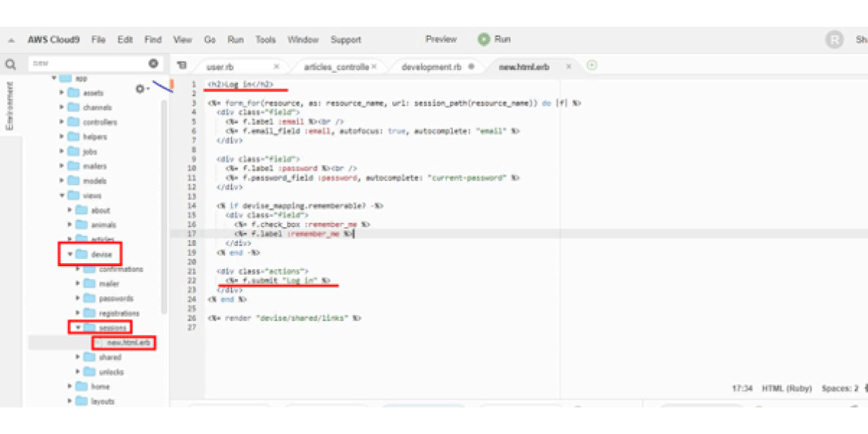This screenshot has height=434, width=868.
Task: Expand the controllers folder
Action: tap(62, 122)
